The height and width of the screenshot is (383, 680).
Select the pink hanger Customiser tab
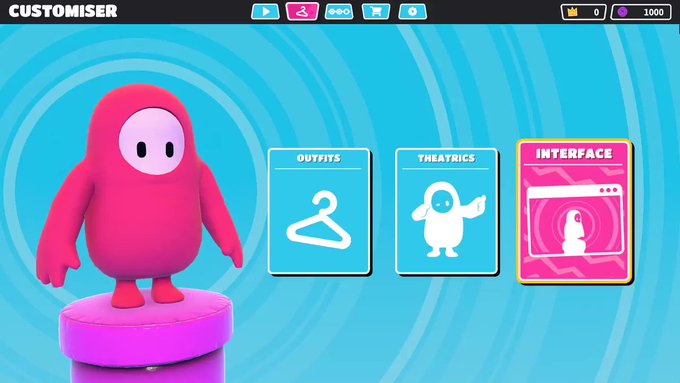(302, 12)
